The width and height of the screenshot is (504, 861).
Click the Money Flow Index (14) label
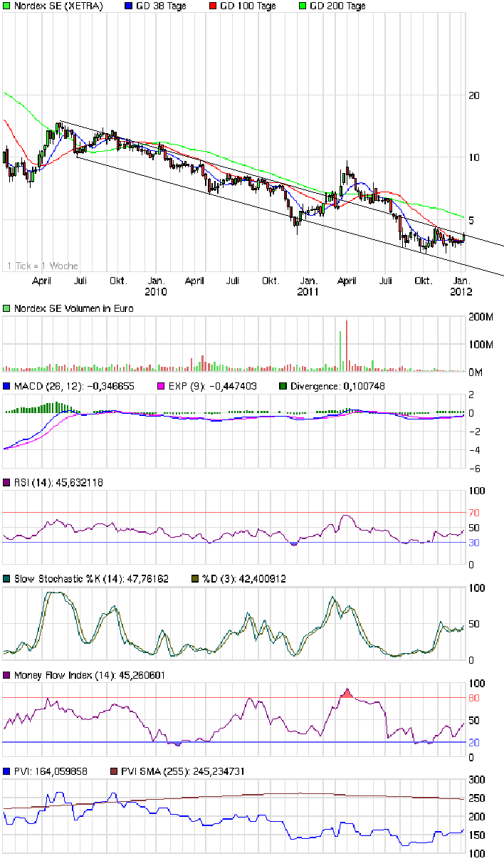[89, 675]
